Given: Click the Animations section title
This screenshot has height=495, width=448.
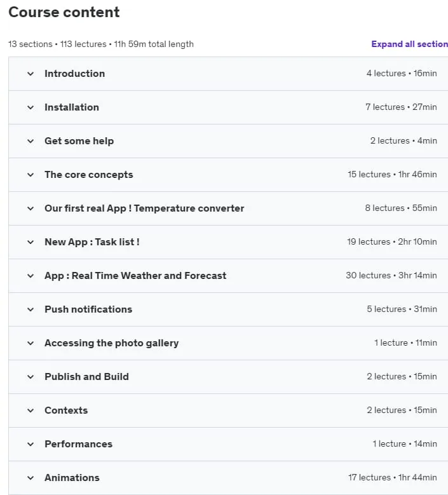Looking at the screenshot, I should point(72,478).
